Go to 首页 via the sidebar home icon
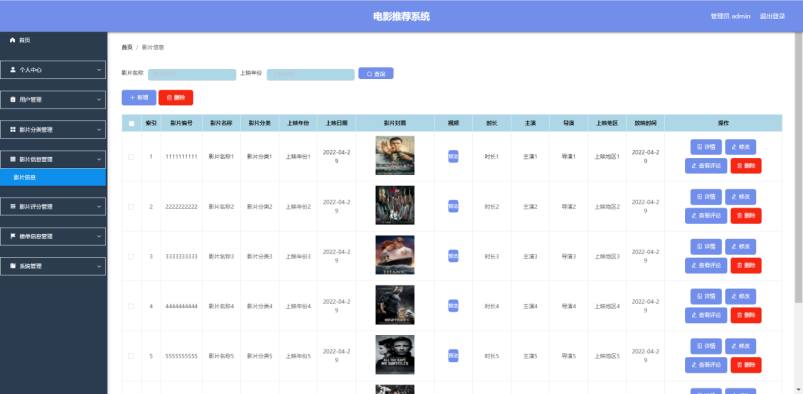 click(20, 40)
